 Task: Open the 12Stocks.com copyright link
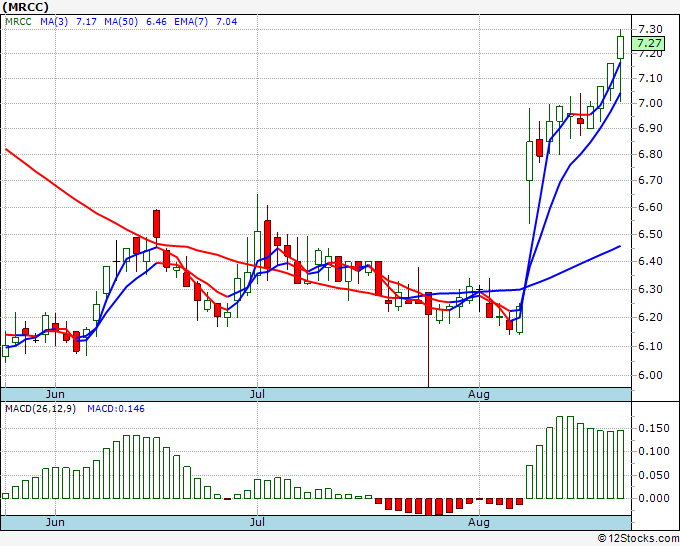pos(638,539)
